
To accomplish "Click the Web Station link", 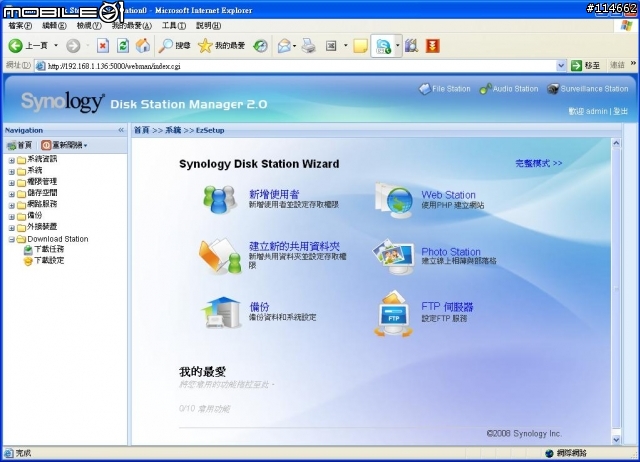I will coord(449,195).
